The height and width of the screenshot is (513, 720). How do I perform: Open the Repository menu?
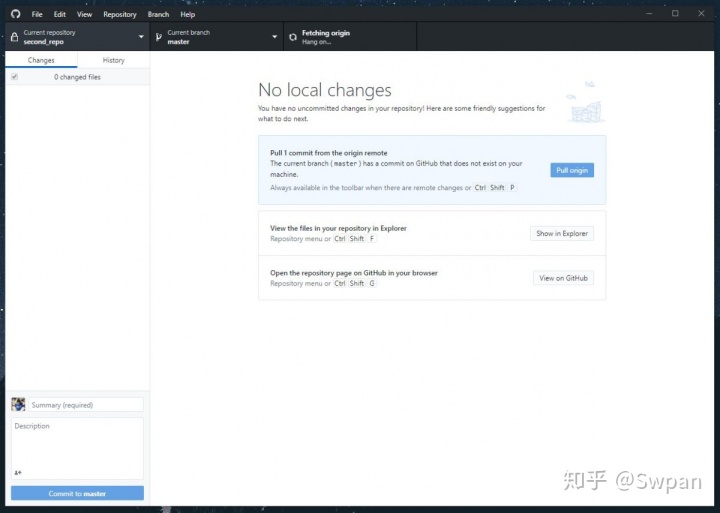coord(120,14)
